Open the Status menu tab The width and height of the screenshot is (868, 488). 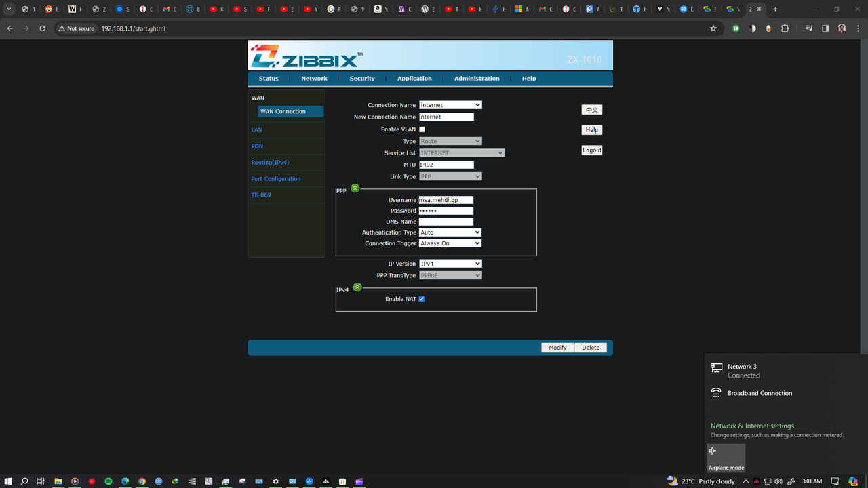tap(269, 79)
